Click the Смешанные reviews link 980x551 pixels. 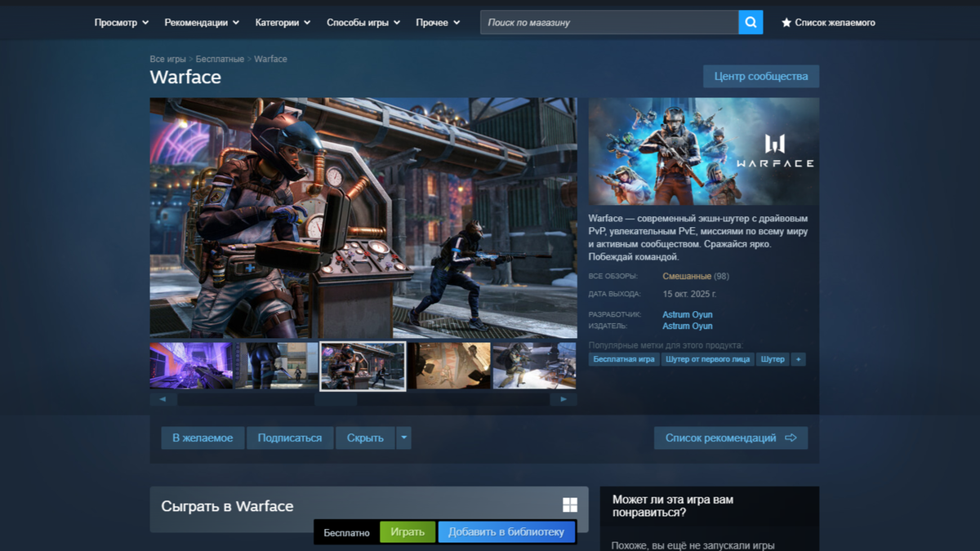687,277
